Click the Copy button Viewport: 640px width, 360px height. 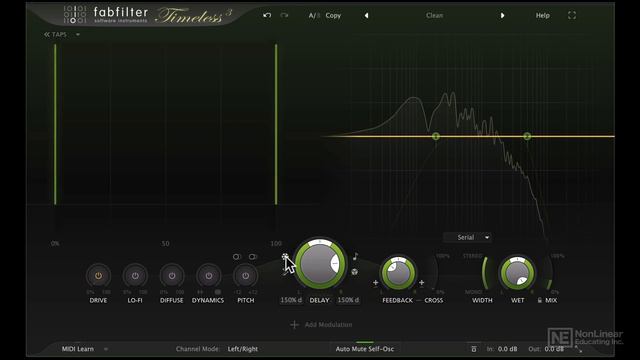[333, 16]
